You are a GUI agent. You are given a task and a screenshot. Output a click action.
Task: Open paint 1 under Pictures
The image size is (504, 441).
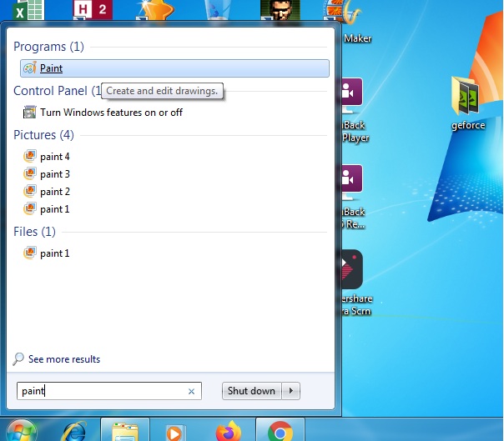coord(54,209)
